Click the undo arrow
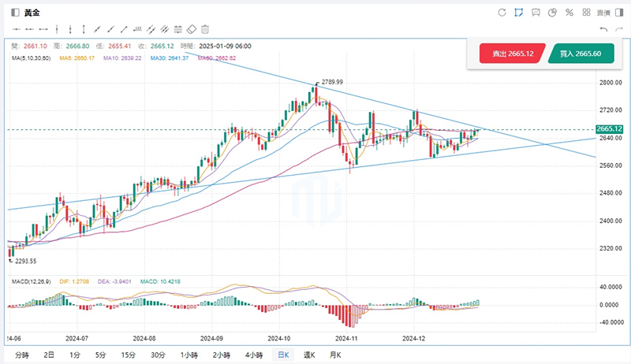This screenshot has height=364, width=631. click(x=603, y=29)
